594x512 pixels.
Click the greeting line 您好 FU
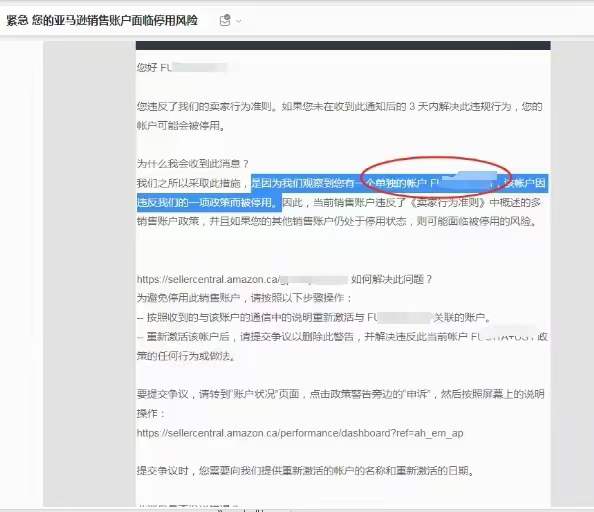pos(182,68)
